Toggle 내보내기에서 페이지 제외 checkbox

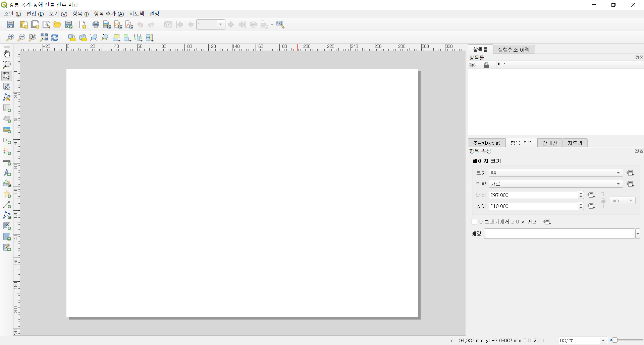(474, 222)
